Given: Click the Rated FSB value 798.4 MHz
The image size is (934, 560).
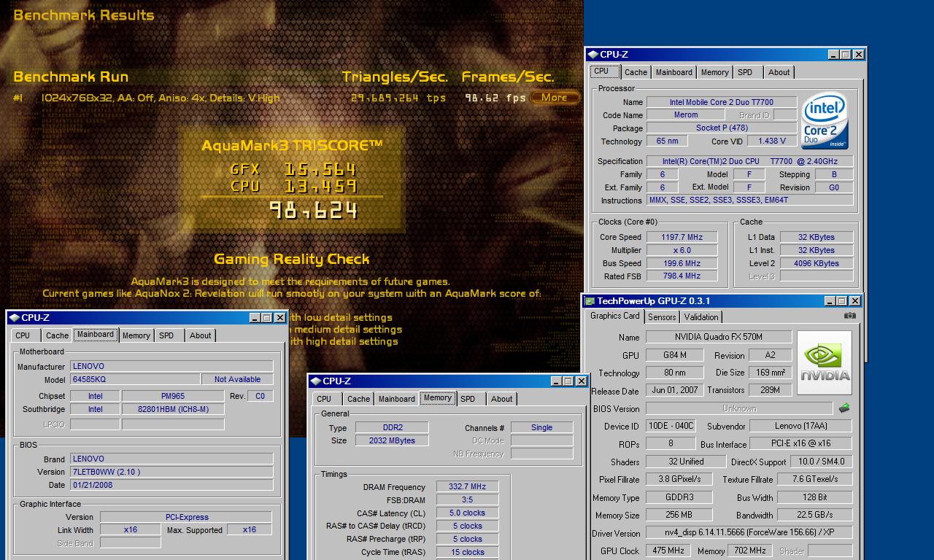Looking at the screenshot, I should click(681, 276).
